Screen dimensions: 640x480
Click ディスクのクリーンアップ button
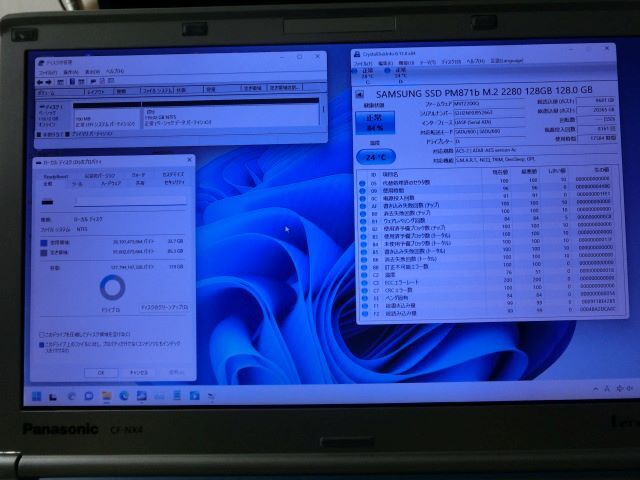(164, 307)
